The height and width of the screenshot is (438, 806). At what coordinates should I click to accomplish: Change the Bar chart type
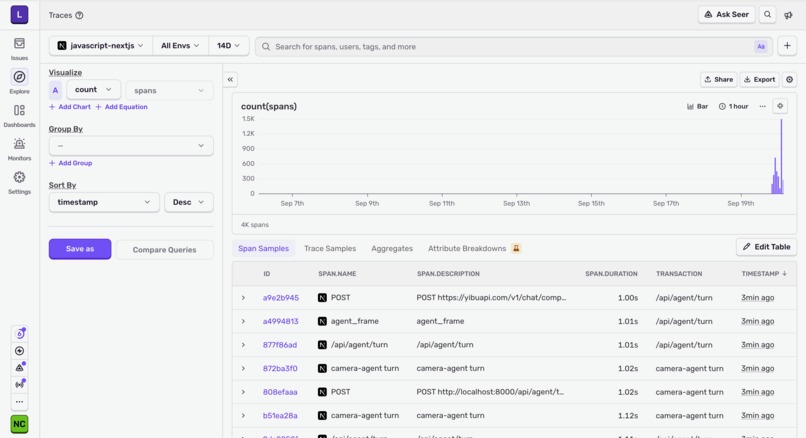pyautogui.click(x=698, y=106)
